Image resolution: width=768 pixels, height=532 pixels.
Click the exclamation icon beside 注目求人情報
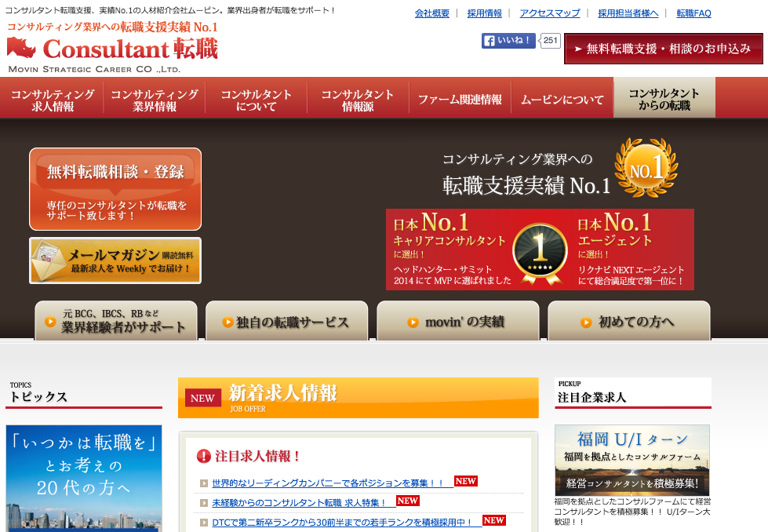click(x=204, y=456)
